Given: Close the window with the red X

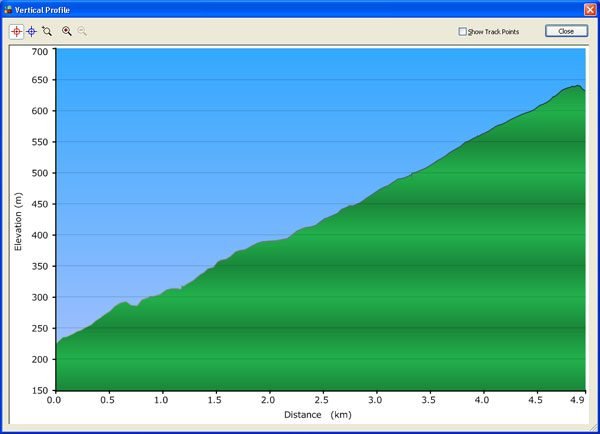Looking at the screenshot, I should click(x=589, y=9).
